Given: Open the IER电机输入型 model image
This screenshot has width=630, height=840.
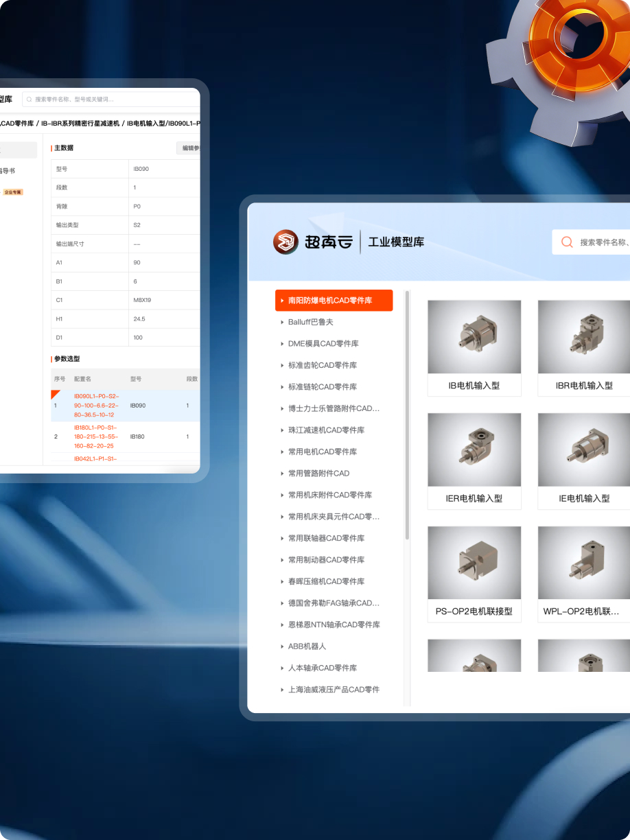Looking at the screenshot, I should [x=474, y=450].
